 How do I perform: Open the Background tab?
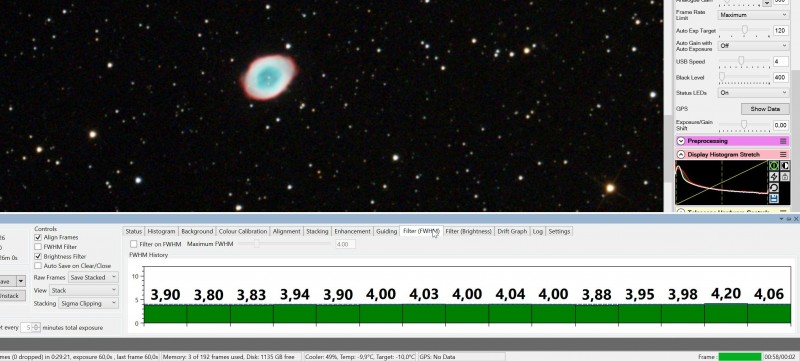[x=197, y=231]
